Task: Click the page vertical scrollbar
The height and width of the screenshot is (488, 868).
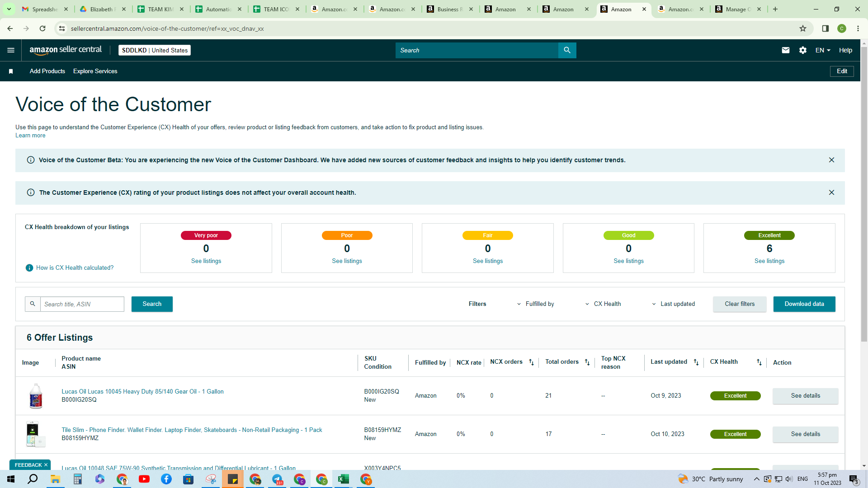Action: tap(864, 194)
